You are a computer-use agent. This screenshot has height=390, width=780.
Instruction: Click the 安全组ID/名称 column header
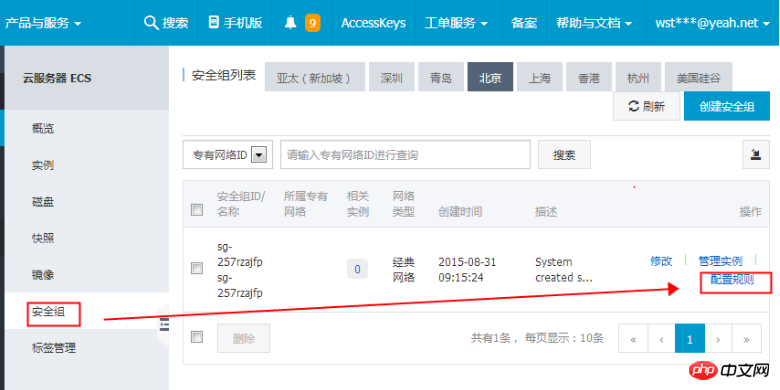click(x=241, y=204)
